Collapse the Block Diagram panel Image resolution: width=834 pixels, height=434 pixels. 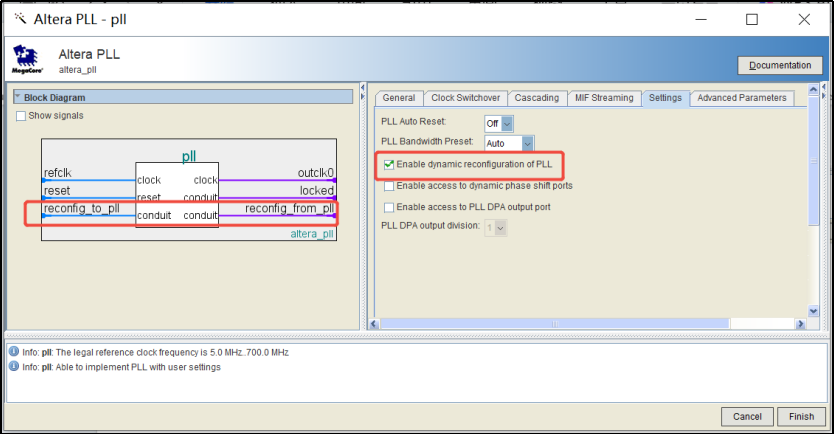[18, 97]
